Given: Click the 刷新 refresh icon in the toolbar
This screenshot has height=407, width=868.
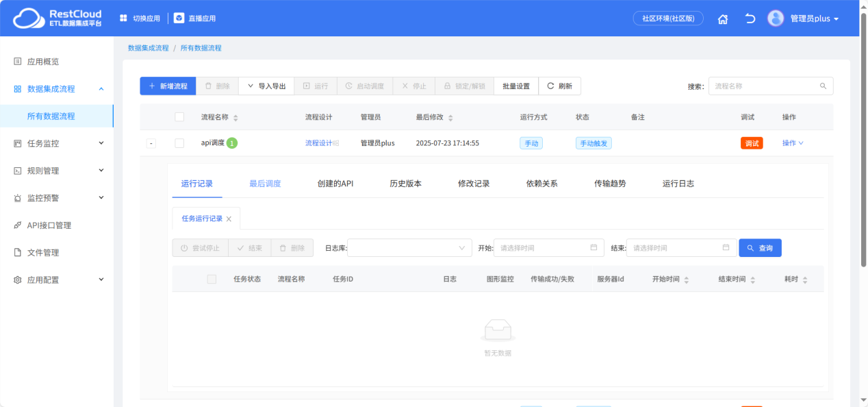Looking at the screenshot, I should (550, 86).
